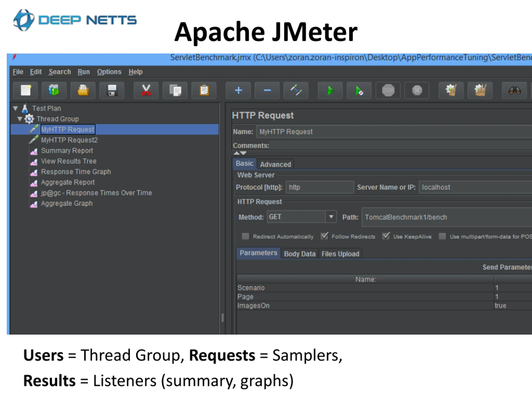Click the Thread Group gear icon
Screen dimensions: 532x399
point(29,119)
